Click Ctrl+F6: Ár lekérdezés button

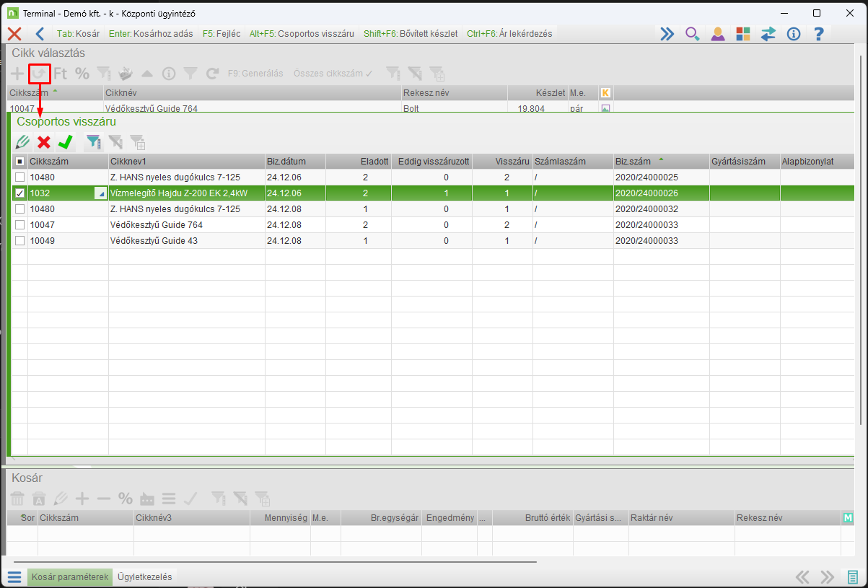(x=509, y=33)
